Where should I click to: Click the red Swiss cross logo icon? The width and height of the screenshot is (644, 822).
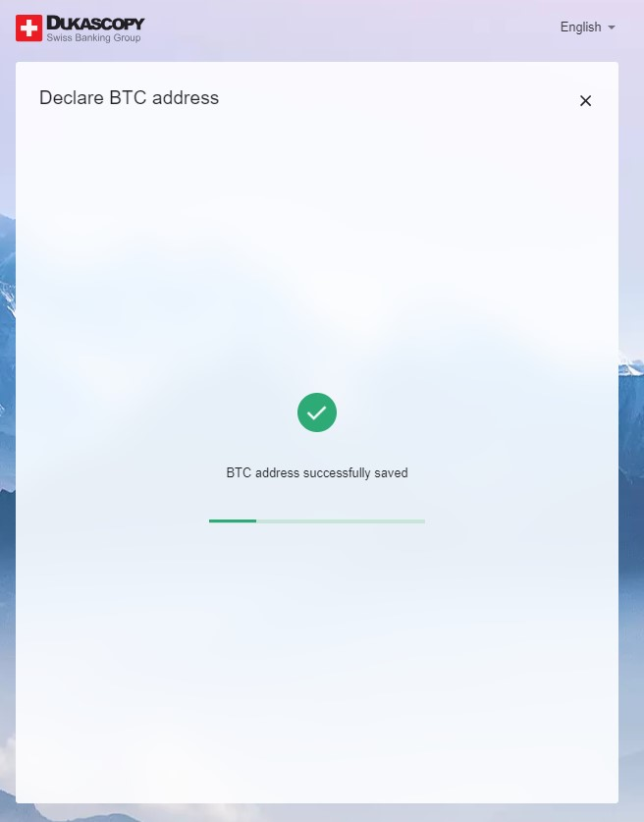(x=28, y=27)
